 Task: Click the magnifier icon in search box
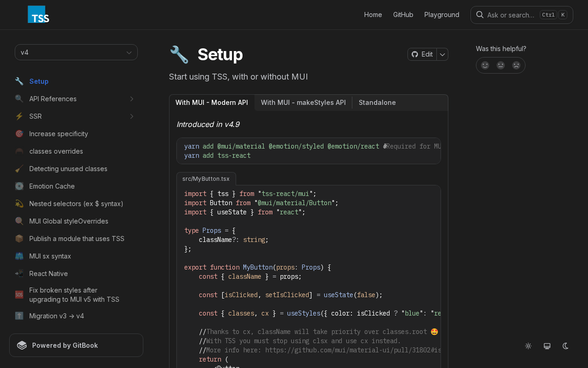tap(480, 15)
